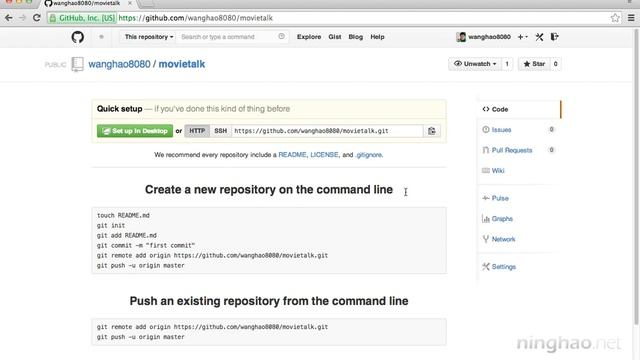This screenshot has width=640, height=360.
Task: Select HTTP clone protocol
Action: click(x=197, y=131)
